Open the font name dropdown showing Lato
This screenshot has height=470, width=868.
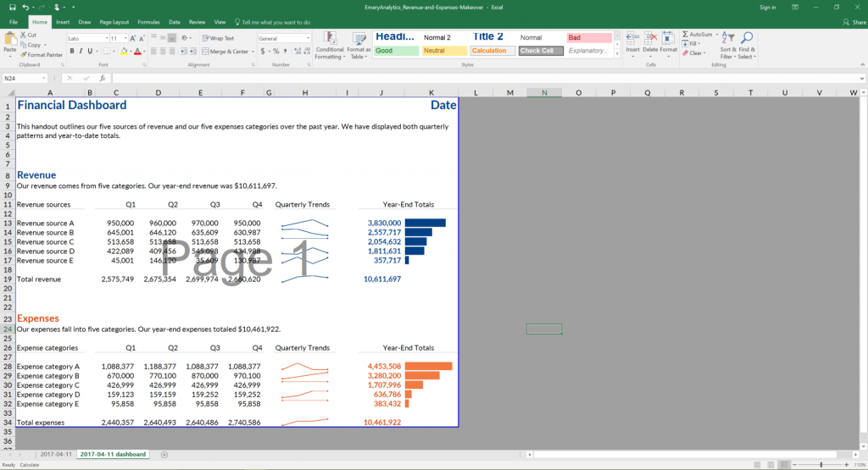pos(86,38)
